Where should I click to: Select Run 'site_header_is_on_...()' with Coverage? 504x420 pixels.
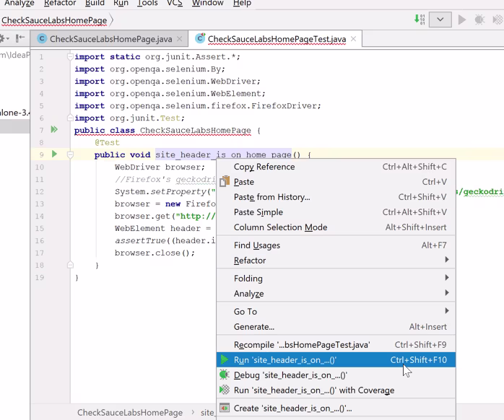(336, 390)
